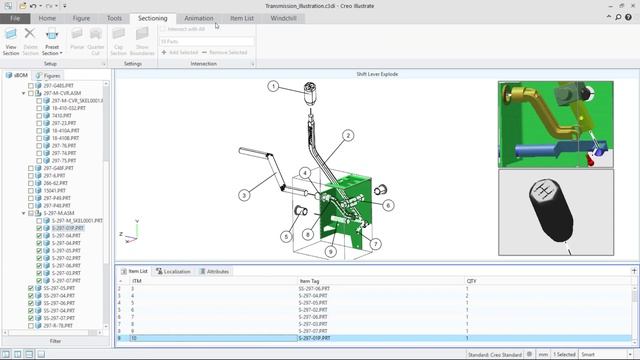Screen dimensions: 640x360
Task: Check the 297-23.PRT checkbox
Action: click(x=39, y=123)
